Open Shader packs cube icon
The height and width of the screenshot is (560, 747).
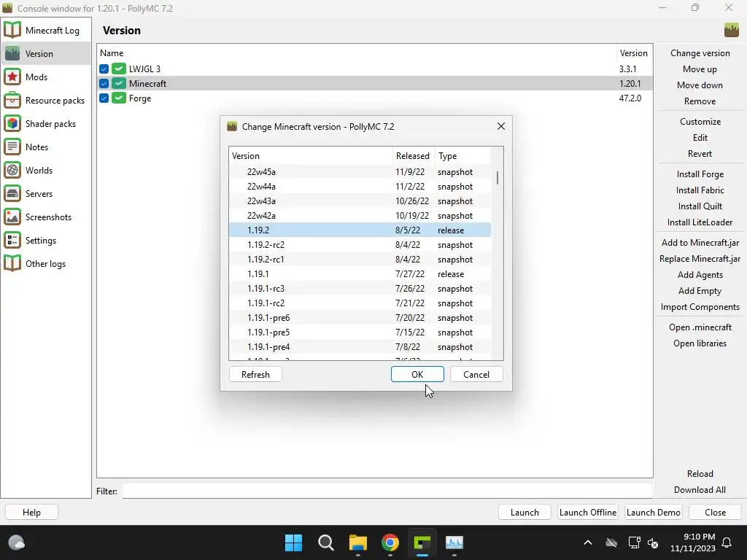12,123
